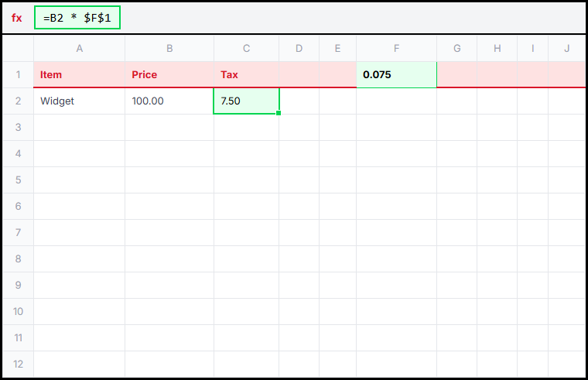Click the fill handle on cell C2
The width and height of the screenshot is (588, 380).
[279, 114]
